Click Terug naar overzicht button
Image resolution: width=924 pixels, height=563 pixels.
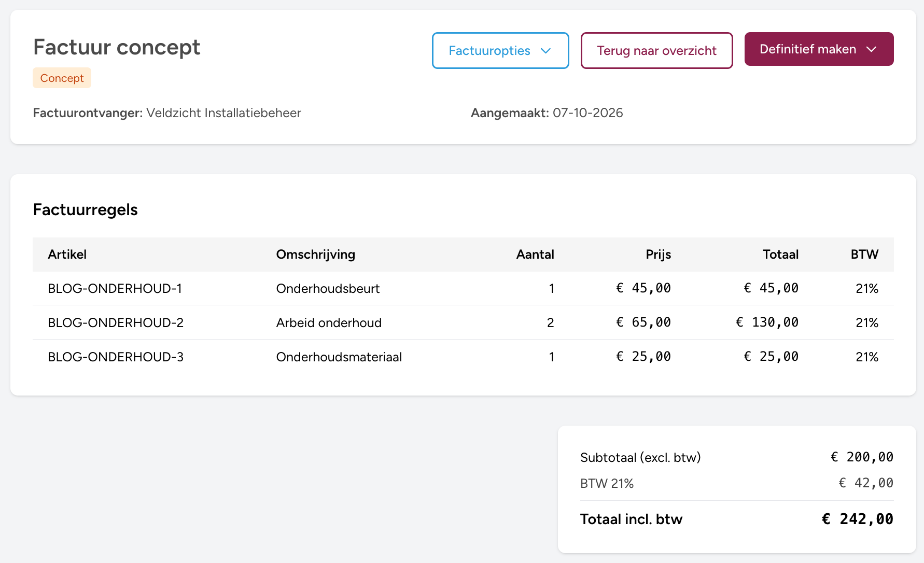pos(656,50)
